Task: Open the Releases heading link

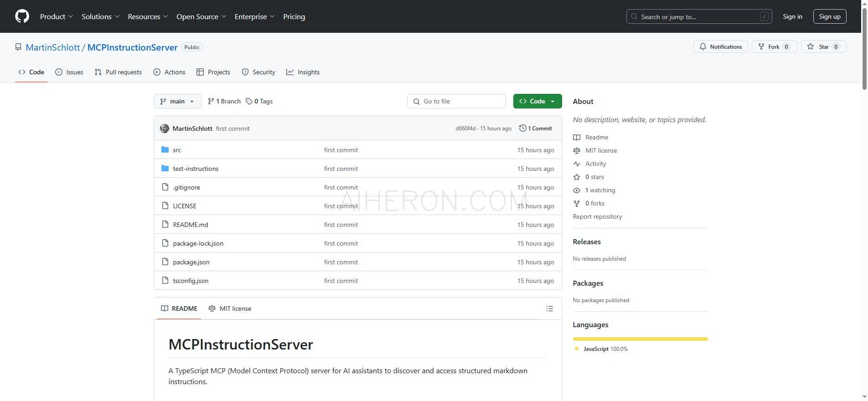Action: coord(587,242)
